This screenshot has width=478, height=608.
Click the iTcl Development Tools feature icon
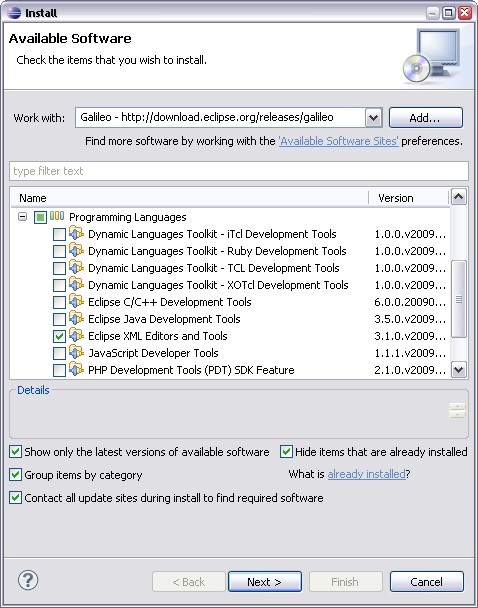coord(76,233)
